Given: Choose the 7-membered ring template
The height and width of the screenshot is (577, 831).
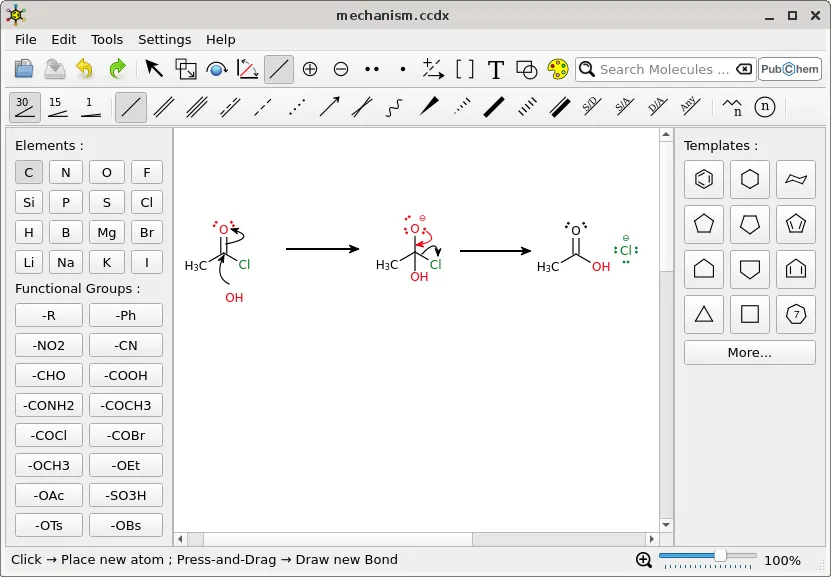Looking at the screenshot, I should click(x=796, y=315).
